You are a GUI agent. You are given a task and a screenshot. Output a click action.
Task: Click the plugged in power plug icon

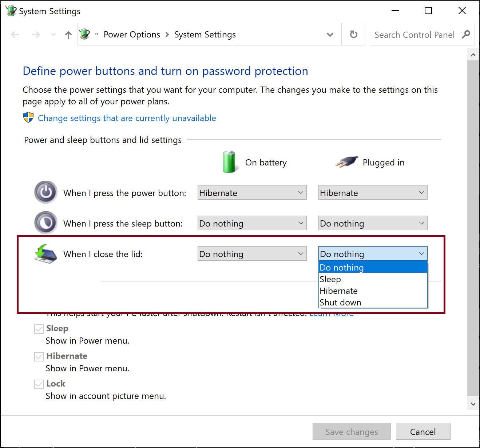(x=346, y=162)
